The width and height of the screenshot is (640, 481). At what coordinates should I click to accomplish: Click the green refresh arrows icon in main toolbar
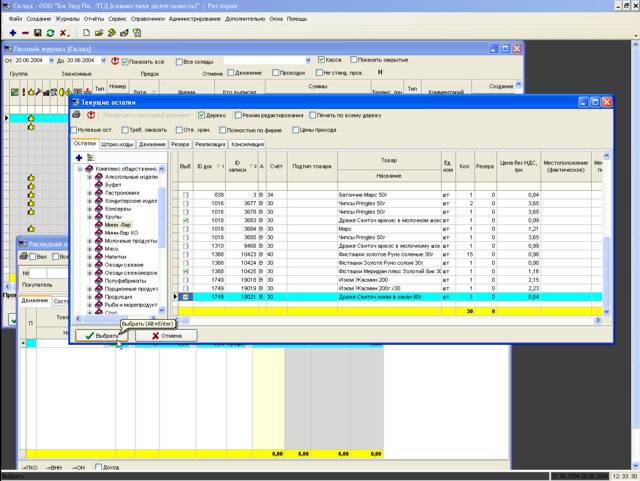50,33
